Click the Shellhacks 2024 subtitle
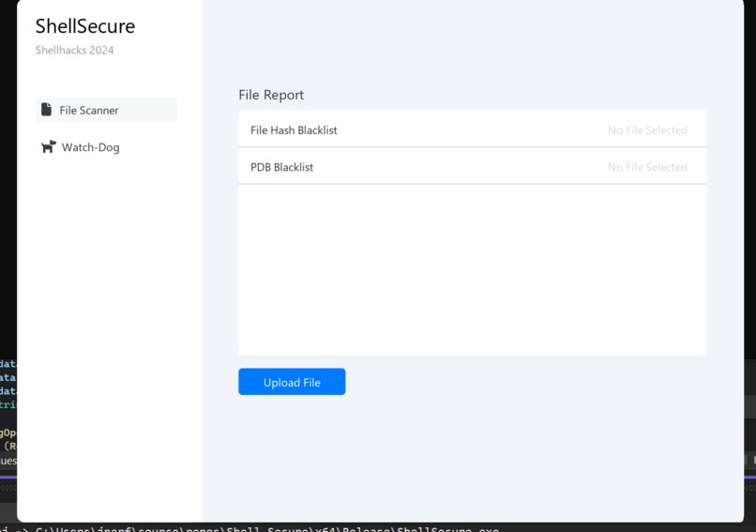This screenshot has height=532, width=756. point(74,50)
